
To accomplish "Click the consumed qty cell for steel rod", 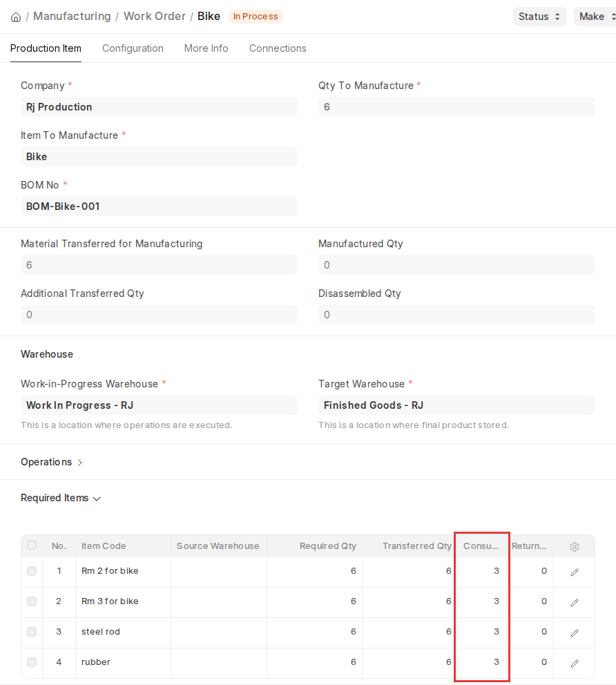I will (481, 632).
